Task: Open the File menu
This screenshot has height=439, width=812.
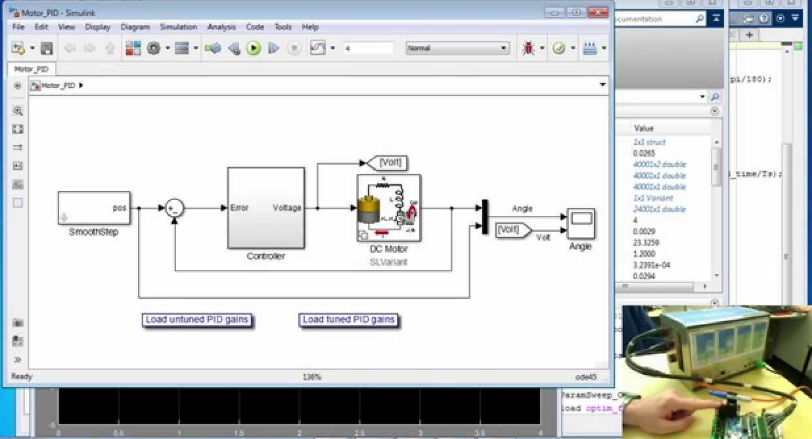Action: coord(18,27)
